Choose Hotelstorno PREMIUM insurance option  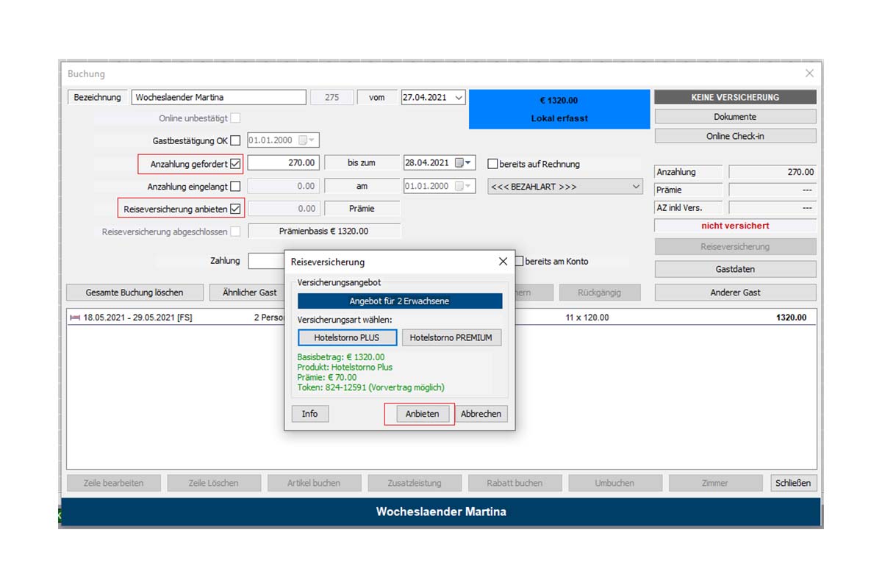tap(451, 337)
